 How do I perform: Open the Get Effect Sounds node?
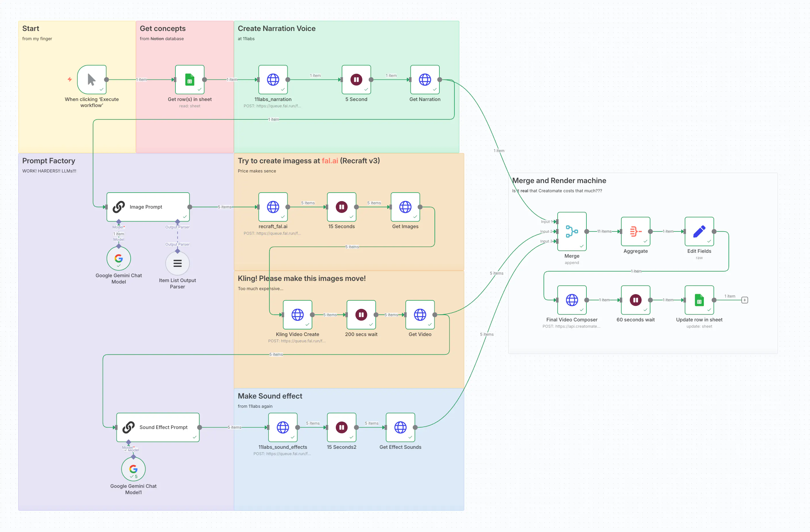click(400, 427)
